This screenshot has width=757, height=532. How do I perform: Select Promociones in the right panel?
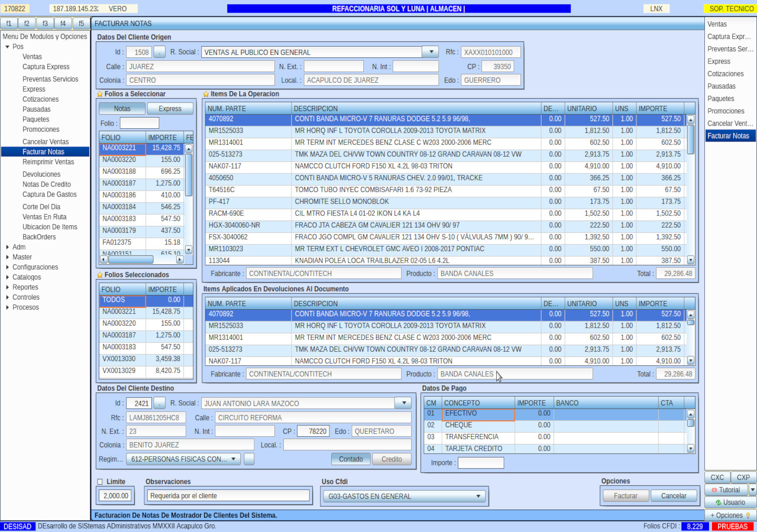730,111
